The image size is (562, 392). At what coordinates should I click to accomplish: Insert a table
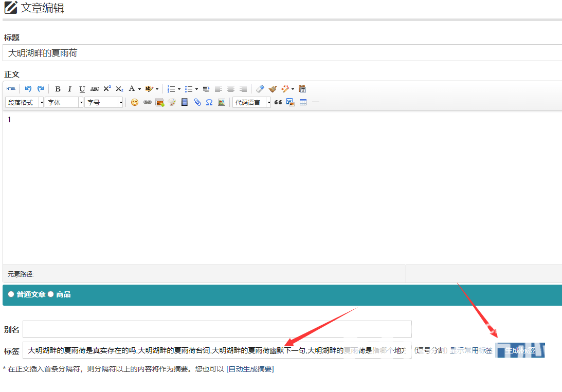click(x=303, y=102)
